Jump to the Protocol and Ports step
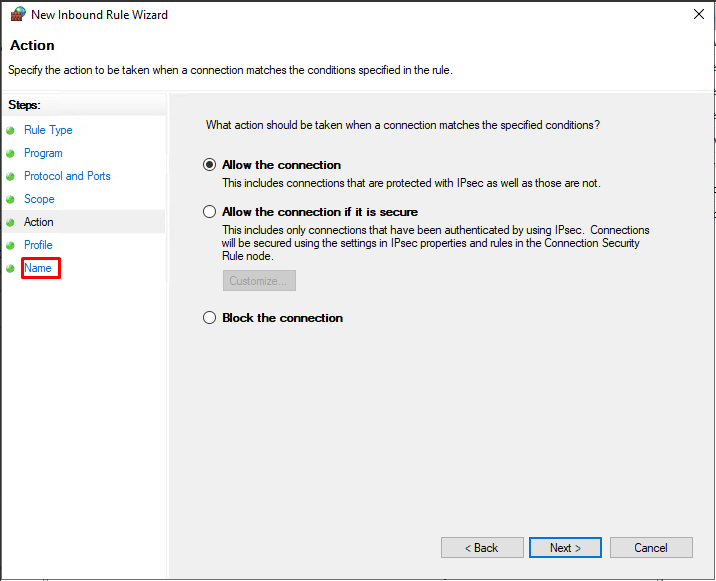This screenshot has width=716, height=581. tap(67, 176)
